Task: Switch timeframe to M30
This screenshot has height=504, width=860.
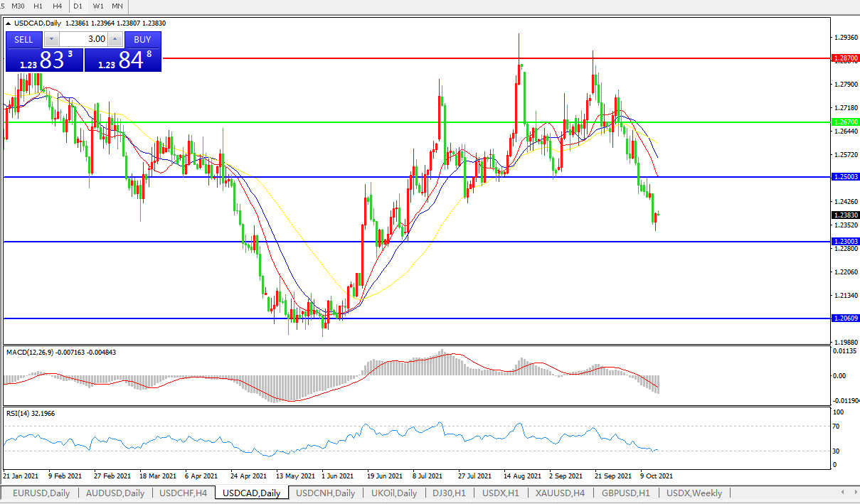Action: point(18,6)
